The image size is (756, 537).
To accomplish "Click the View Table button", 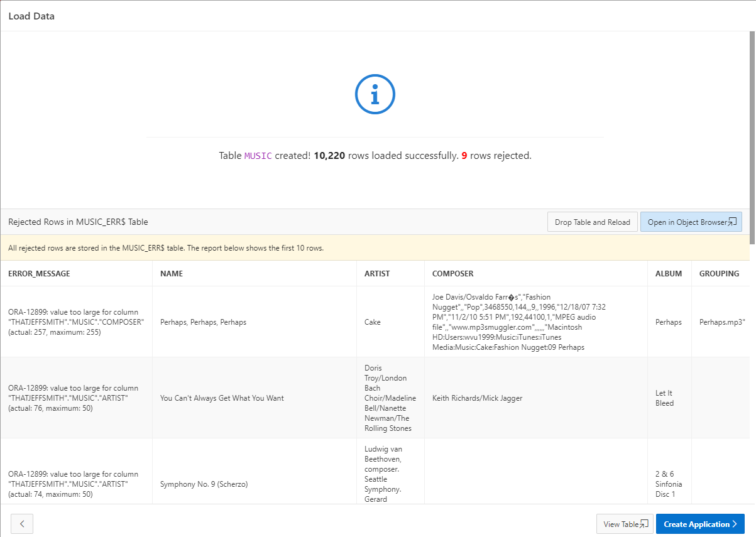I will pyautogui.click(x=625, y=524).
